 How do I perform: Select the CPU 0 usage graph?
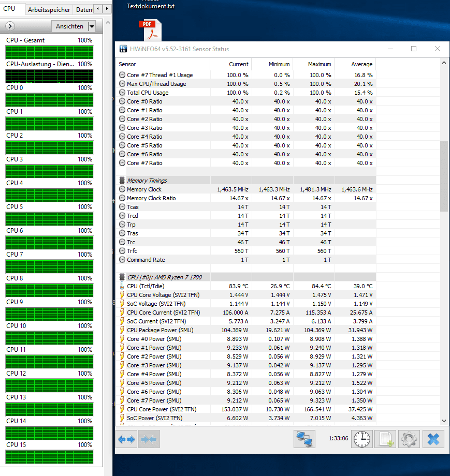click(x=50, y=100)
